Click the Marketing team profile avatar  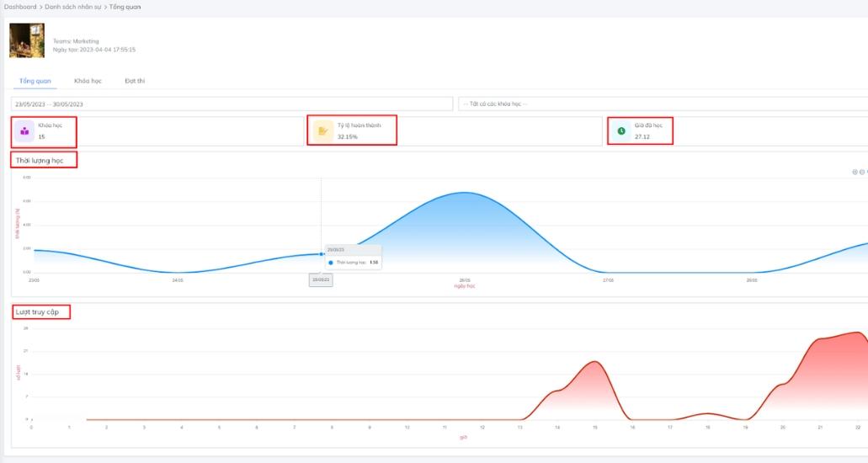click(27, 40)
